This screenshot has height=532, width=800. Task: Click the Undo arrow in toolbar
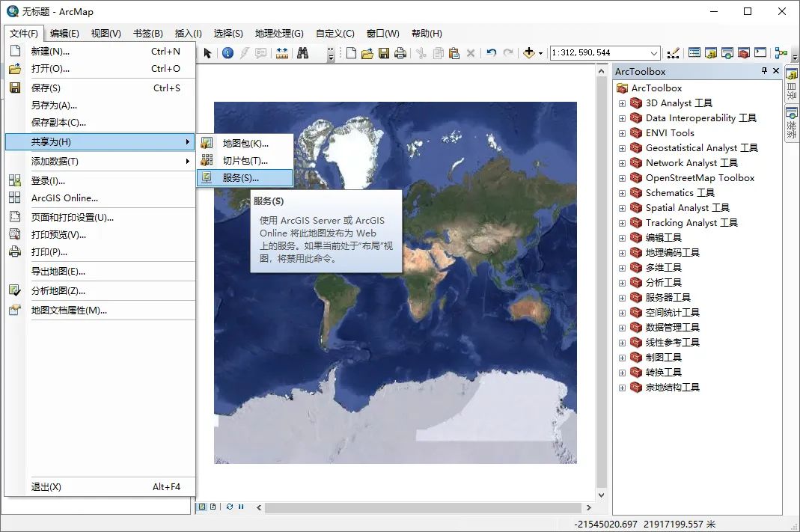(492, 53)
